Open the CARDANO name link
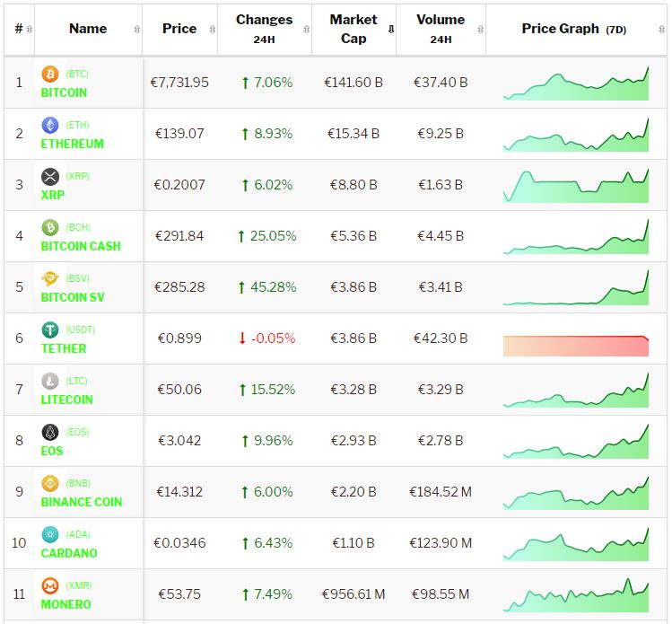 point(69,553)
